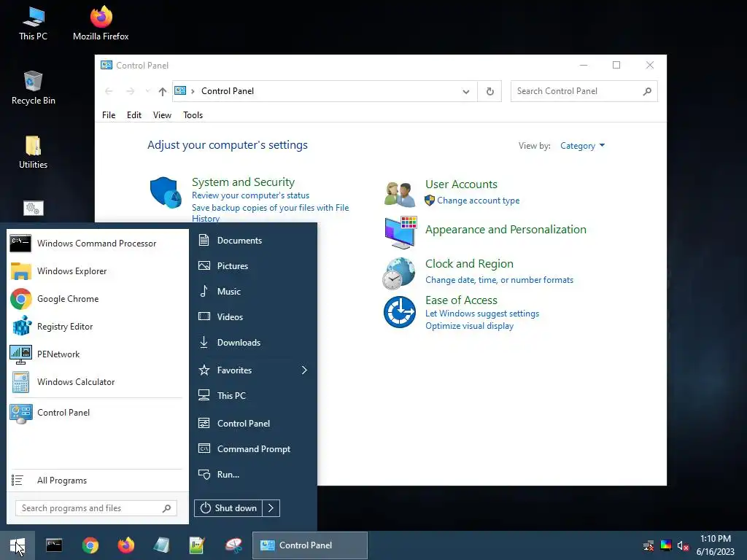747x560 pixels.
Task: Click Appearance and Personalization monitor icon
Action: [x=400, y=233]
